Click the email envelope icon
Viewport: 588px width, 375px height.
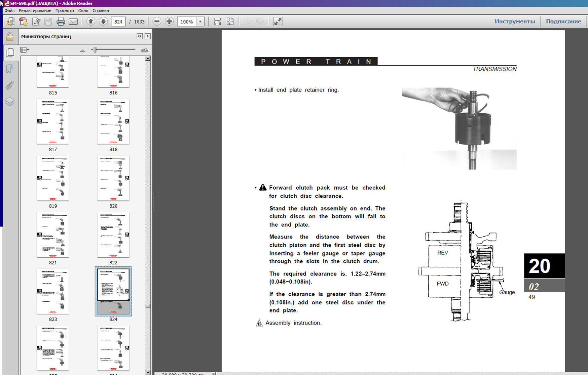[73, 22]
